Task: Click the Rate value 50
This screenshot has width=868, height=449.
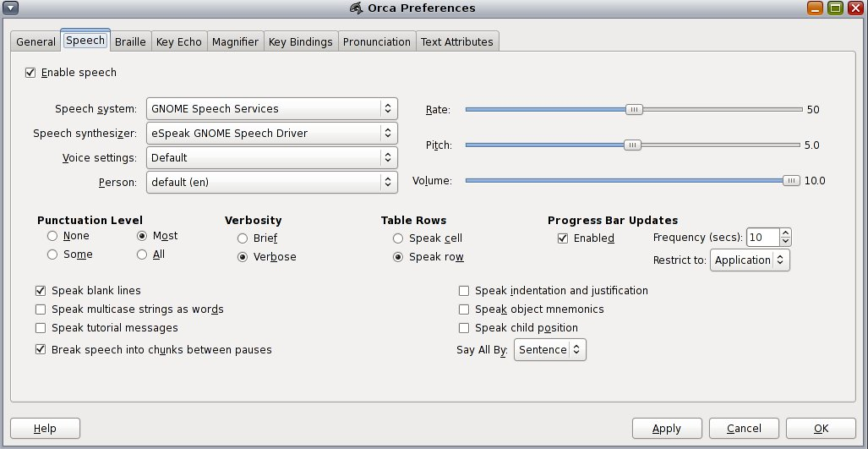Action: click(813, 110)
